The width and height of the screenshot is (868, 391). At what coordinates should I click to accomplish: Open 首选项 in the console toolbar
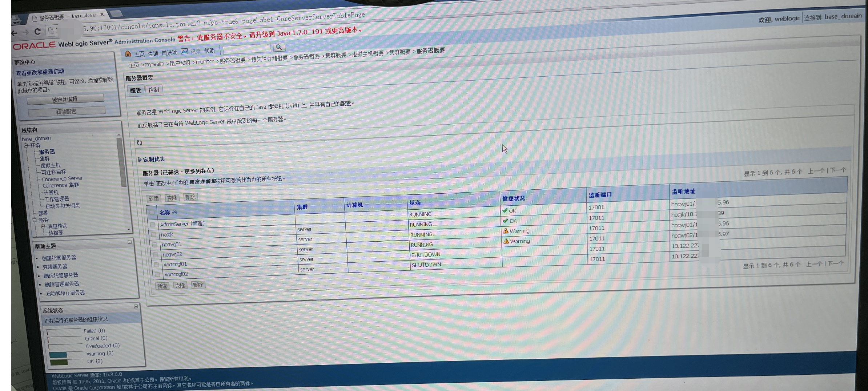[169, 53]
